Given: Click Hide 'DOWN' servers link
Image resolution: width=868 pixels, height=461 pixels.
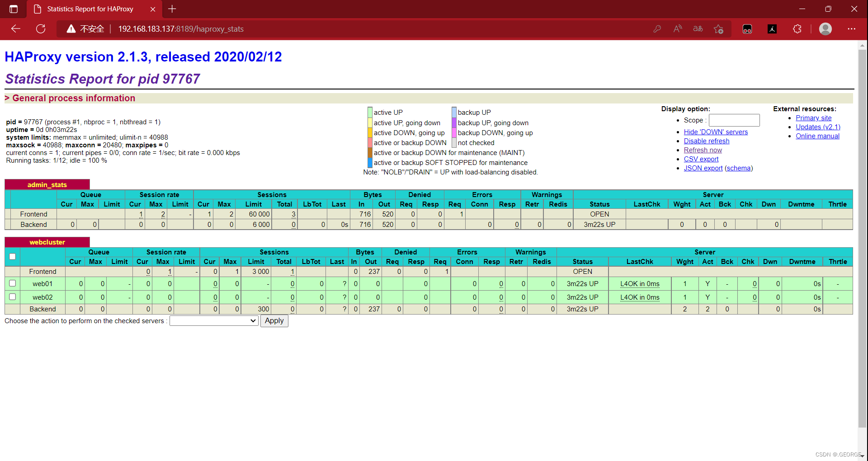Looking at the screenshot, I should point(716,132).
